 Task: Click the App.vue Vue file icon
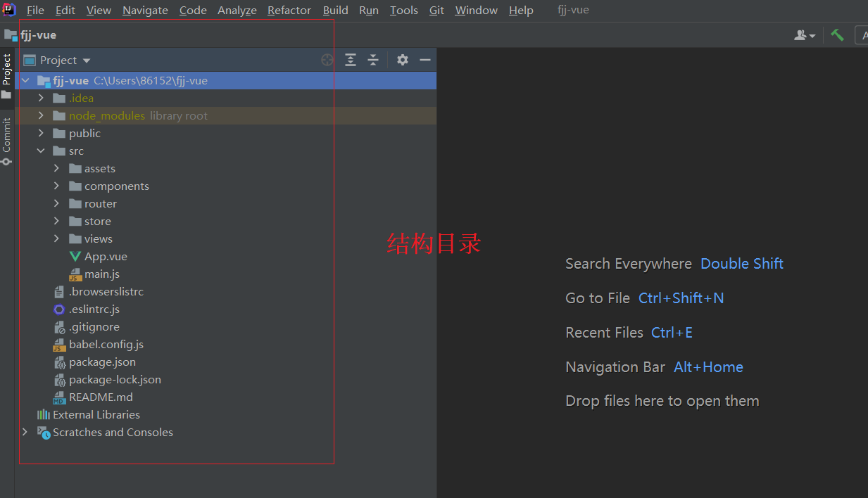[x=75, y=257]
